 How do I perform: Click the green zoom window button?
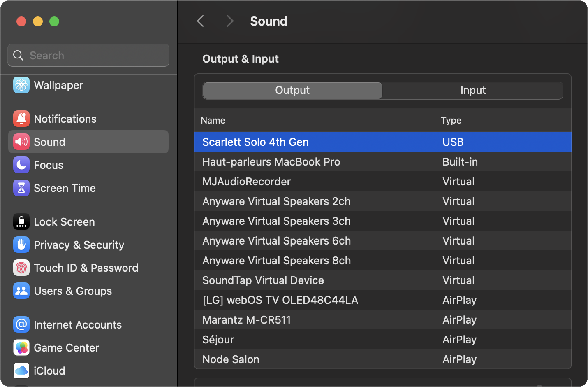coord(54,21)
